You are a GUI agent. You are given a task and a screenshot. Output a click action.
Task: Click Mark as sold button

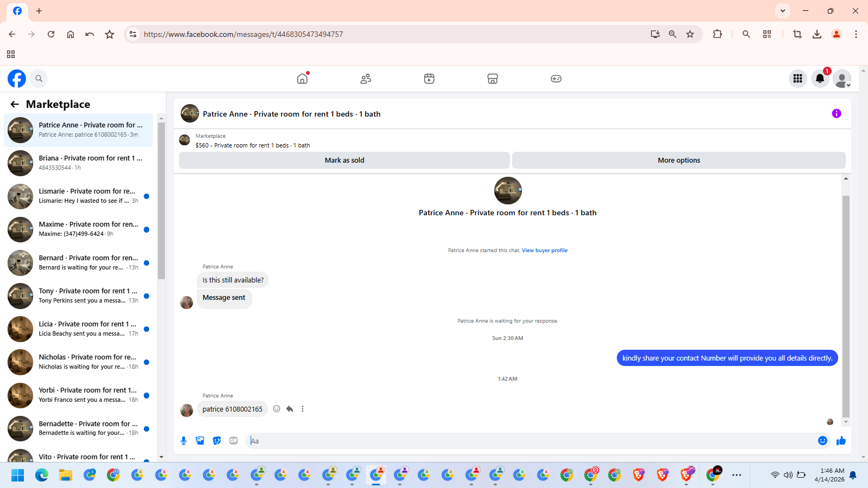344,160
